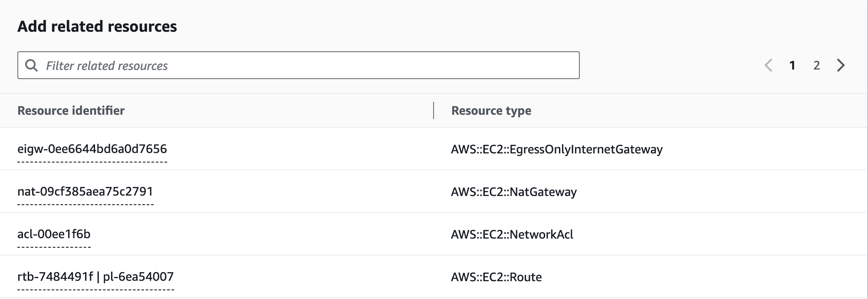868x299 pixels.
Task: Select page 1 in pagination
Action: (x=792, y=66)
